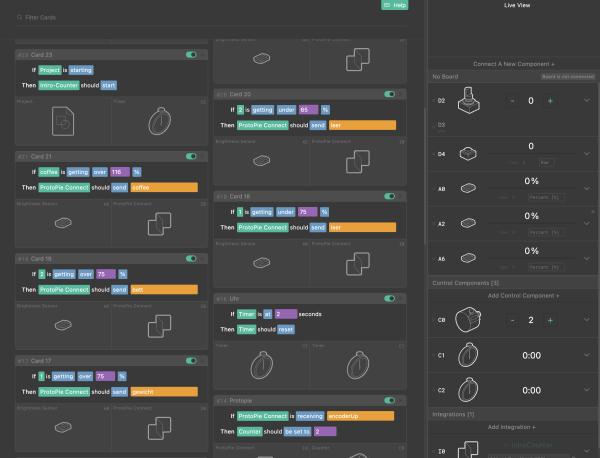Click the Timer stopwatch icon in Card 23
Viewport: 600px width, 458px height.
160,121
